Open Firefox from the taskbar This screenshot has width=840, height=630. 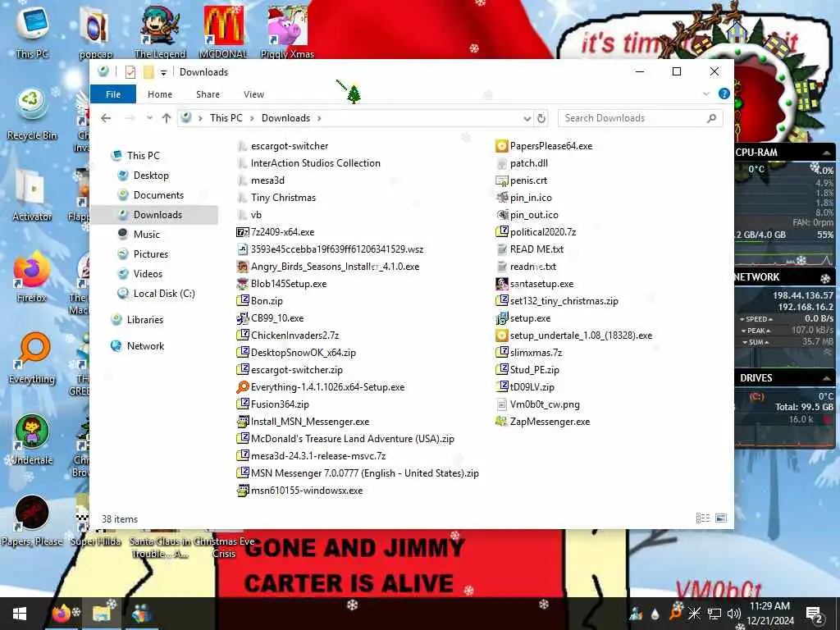coord(61,614)
